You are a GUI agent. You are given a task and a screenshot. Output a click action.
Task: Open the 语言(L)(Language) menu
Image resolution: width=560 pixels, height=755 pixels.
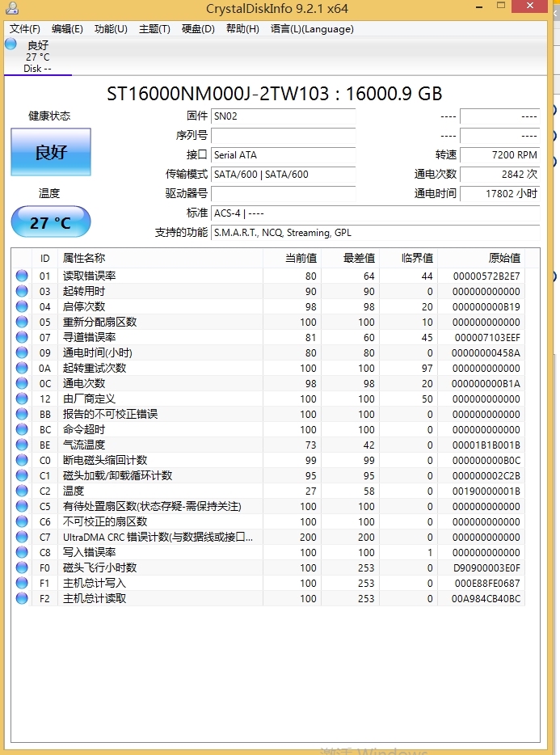(312, 29)
